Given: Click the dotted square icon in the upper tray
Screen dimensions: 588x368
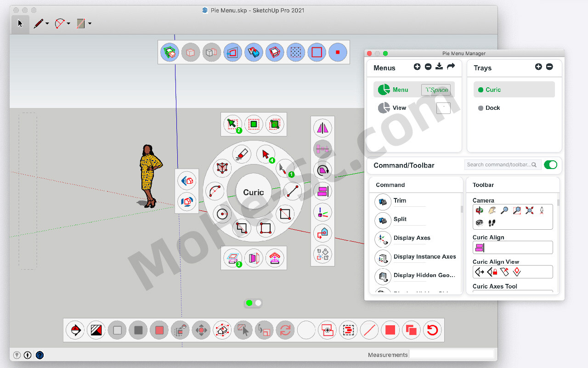Looking at the screenshot, I should click(x=295, y=52).
